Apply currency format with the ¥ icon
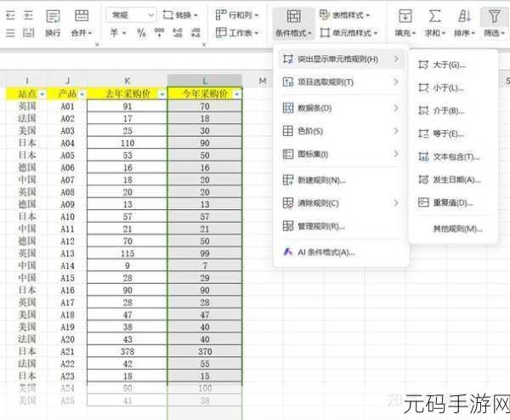 click(114, 32)
